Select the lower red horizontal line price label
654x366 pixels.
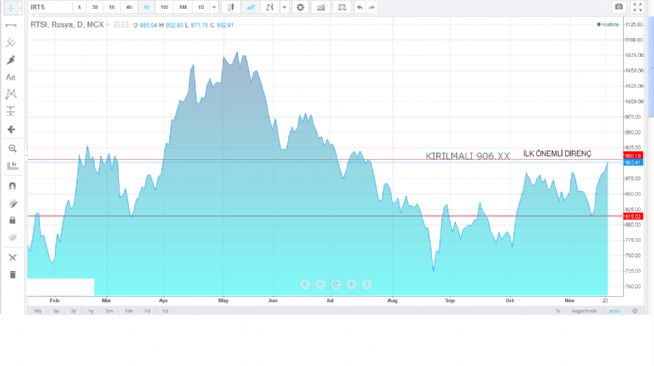coord(633,216)
